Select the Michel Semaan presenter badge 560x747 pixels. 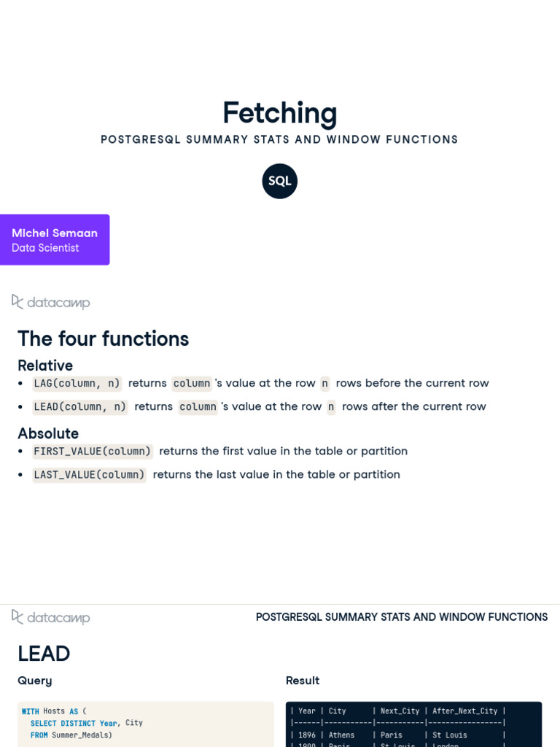click(x=55, y=239)
